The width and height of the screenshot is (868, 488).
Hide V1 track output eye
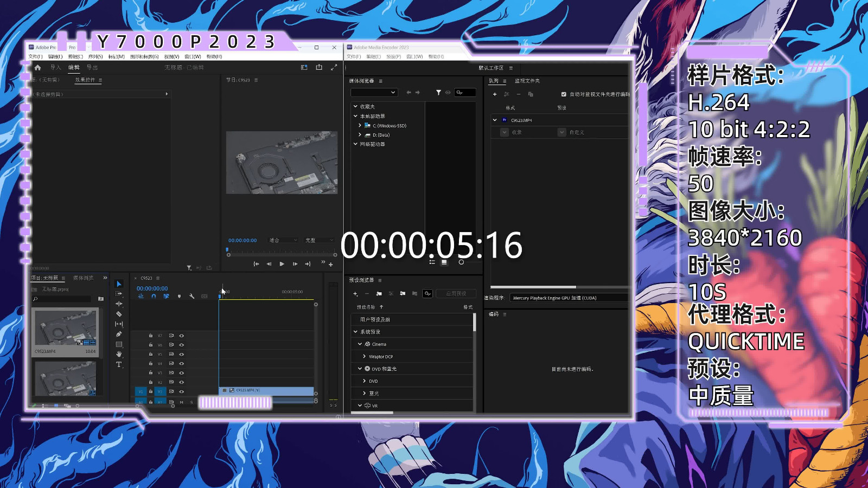182,391
